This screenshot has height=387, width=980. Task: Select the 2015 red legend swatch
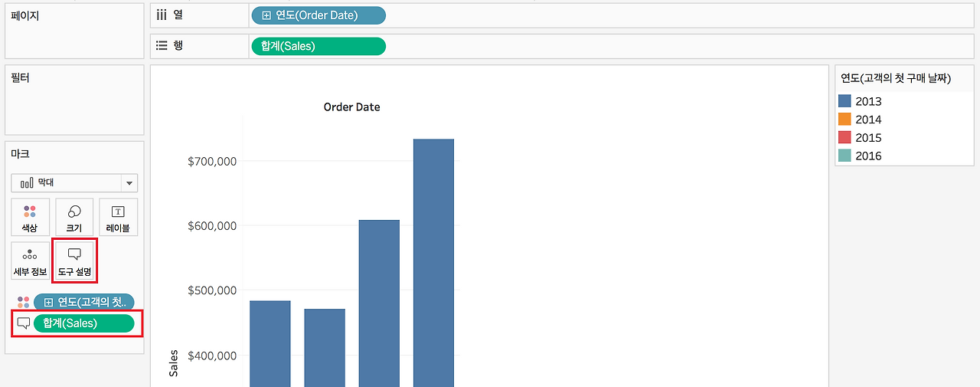click(x=845, y=137)
